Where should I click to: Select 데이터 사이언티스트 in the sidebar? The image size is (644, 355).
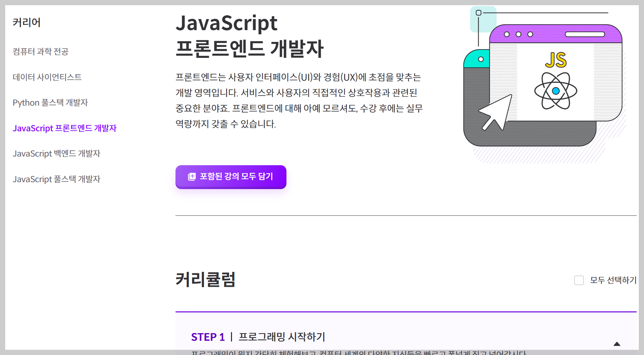[x=47, y=77]
